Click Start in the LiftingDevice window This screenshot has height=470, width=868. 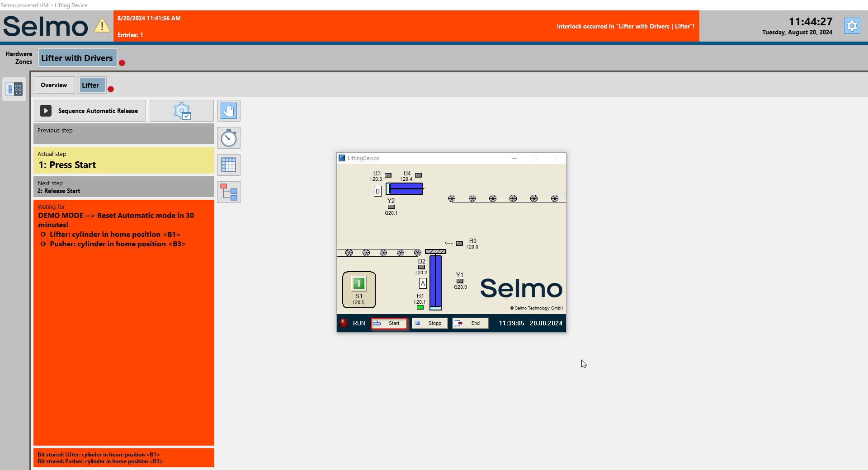[x=389, y=323]
